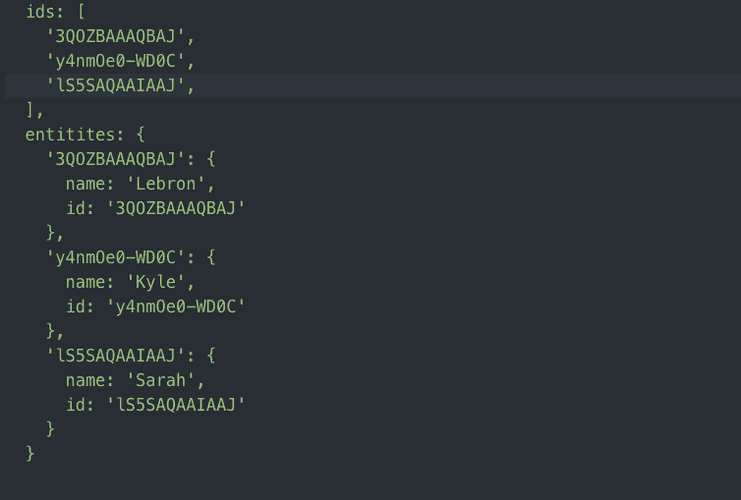Click the name value 'Sarah'
Viewport: 741px width, 500px height.
(x=161, y=380)
